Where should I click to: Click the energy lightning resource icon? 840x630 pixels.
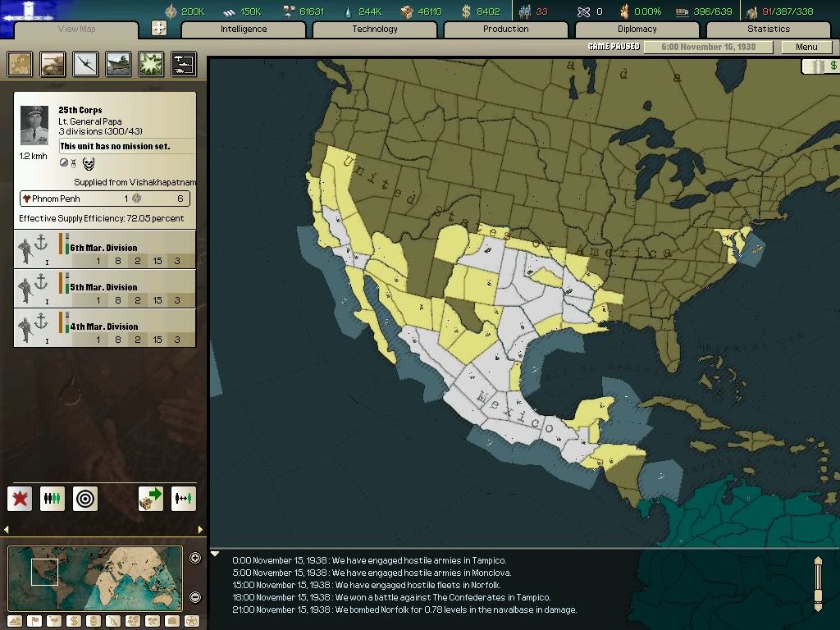171,11
